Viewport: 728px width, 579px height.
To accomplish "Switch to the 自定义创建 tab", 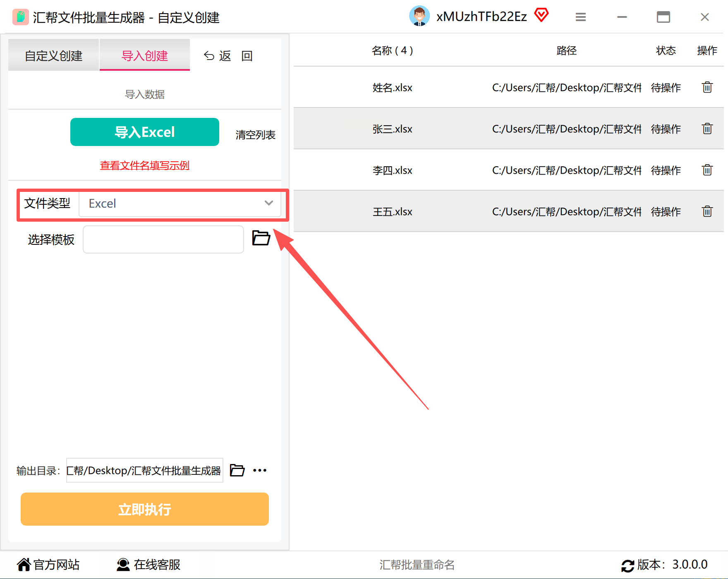I will (54, 55).
